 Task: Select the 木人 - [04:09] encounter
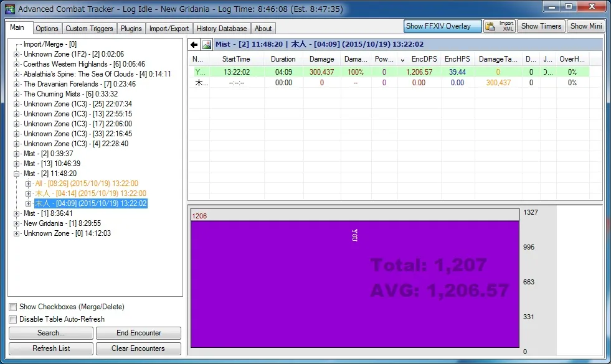[91, 203]
